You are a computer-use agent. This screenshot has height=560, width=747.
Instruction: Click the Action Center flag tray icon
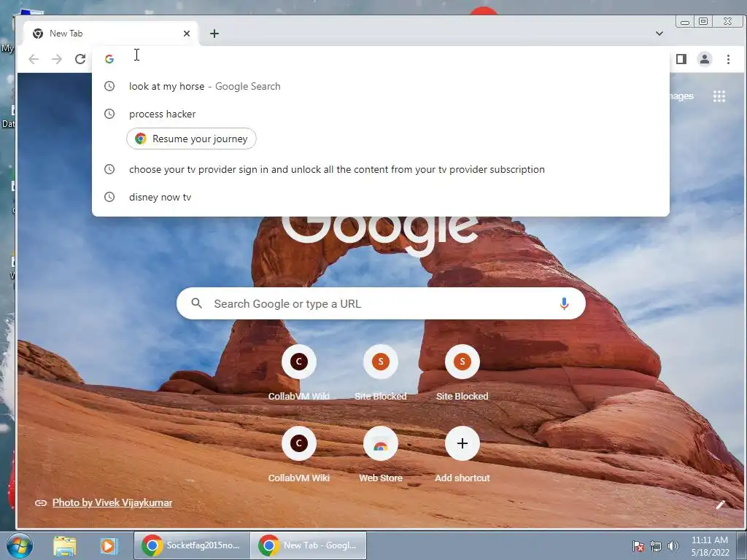click(x=638, y=546)
